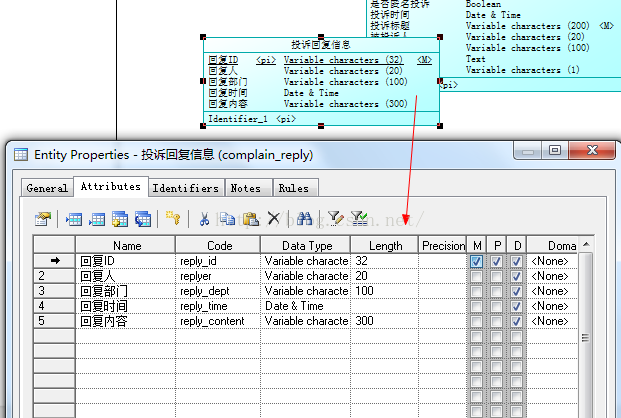The image size is (621, 418).
Task: Click the Entity Properties window title icon
Action: pos(21,154)
